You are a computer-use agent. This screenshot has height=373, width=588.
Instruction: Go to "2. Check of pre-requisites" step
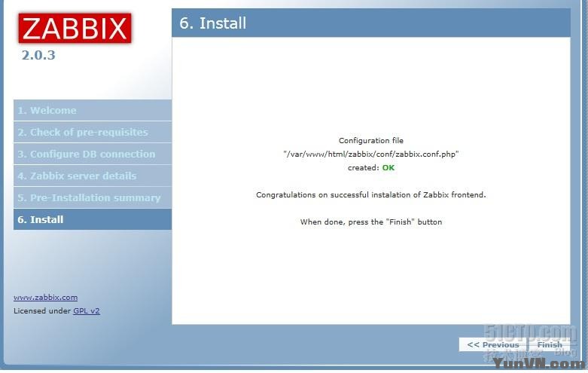(93, 132)
